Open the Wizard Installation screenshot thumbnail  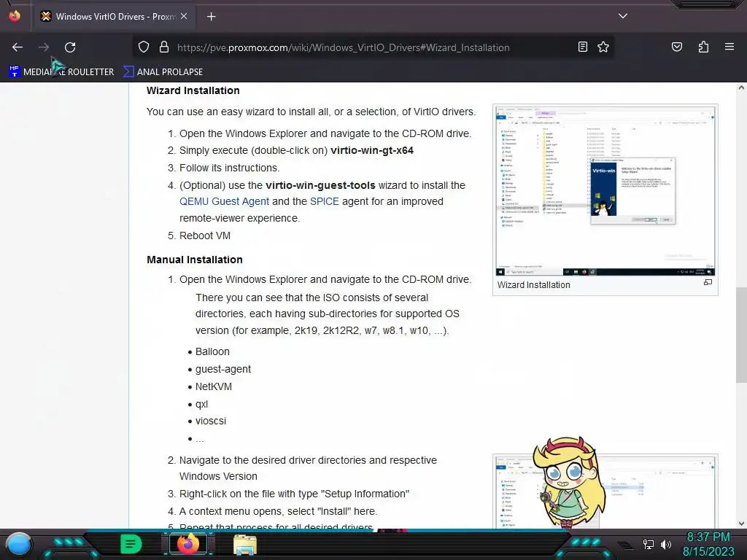(605, 191)
